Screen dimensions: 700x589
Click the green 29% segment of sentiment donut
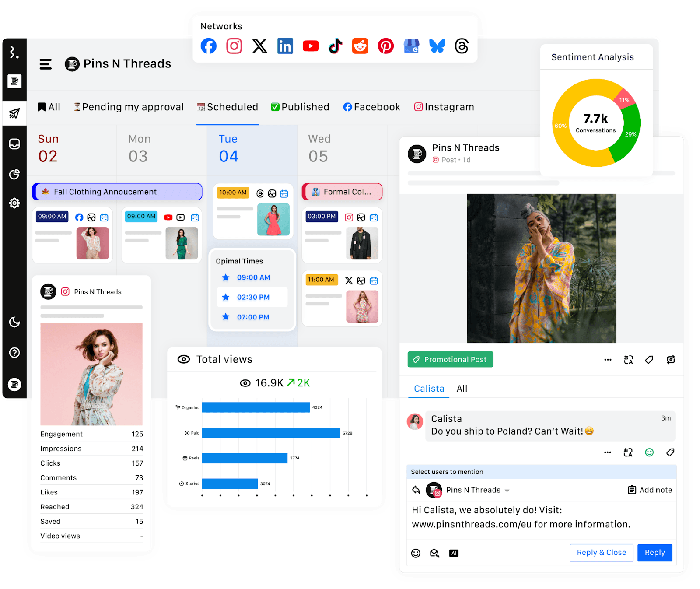coord(628,136)
